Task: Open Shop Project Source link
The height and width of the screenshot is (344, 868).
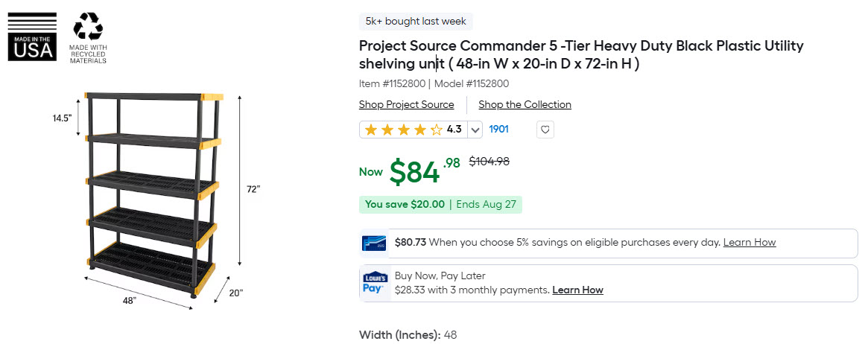Action: click(x=406, y=104)
